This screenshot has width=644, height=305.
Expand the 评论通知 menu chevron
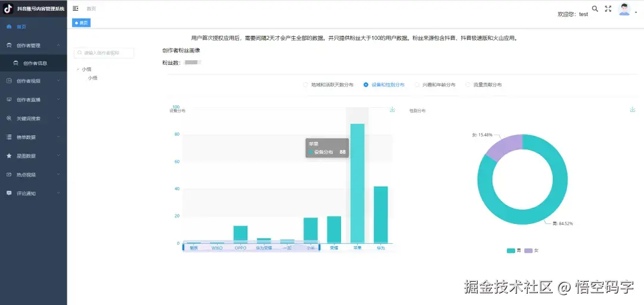[58, 193]
